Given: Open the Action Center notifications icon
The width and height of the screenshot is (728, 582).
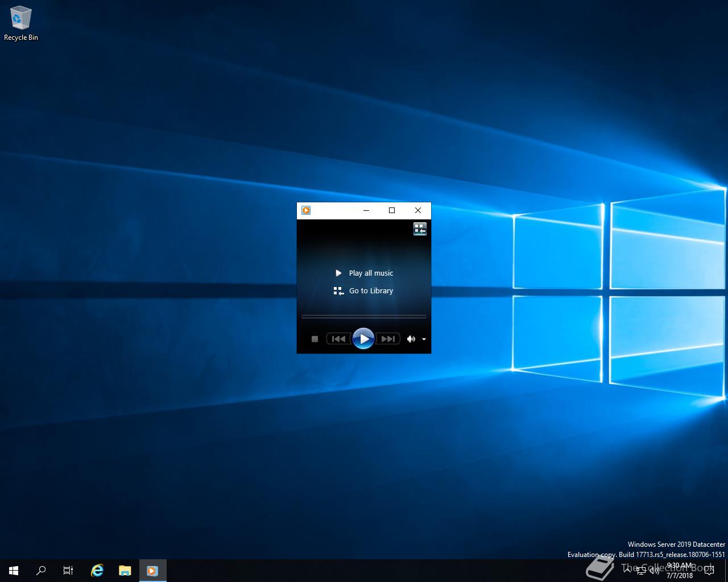Looking at the screenshot, I should (x=709, y=571).
